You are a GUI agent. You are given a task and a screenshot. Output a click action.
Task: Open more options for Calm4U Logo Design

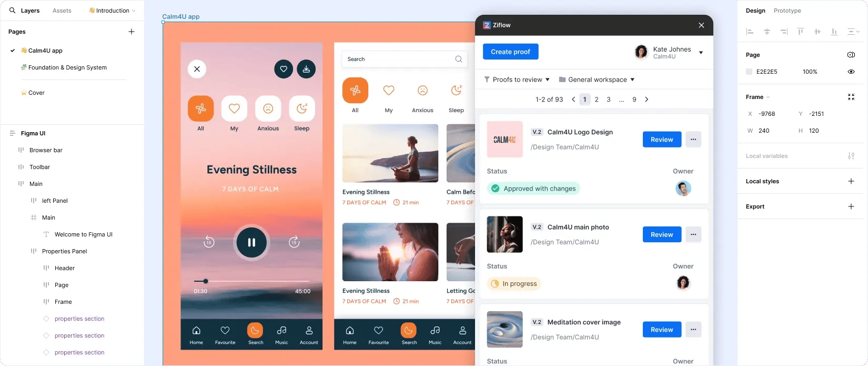click(x=693, y=140)
